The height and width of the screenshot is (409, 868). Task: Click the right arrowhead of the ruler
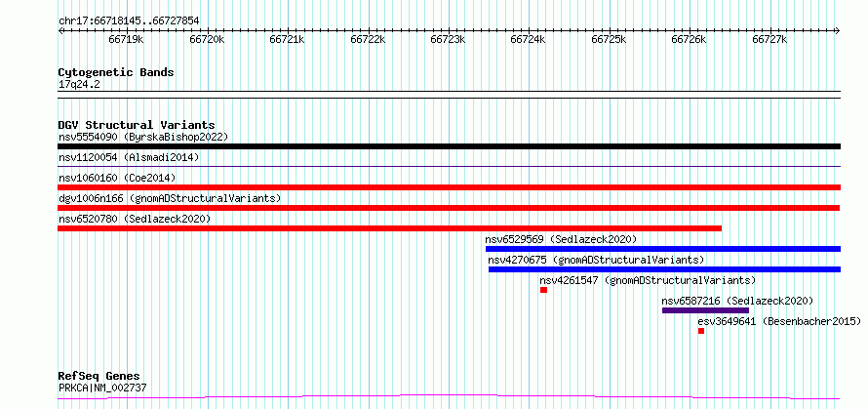pyautogui.click(x=838, y=30)
